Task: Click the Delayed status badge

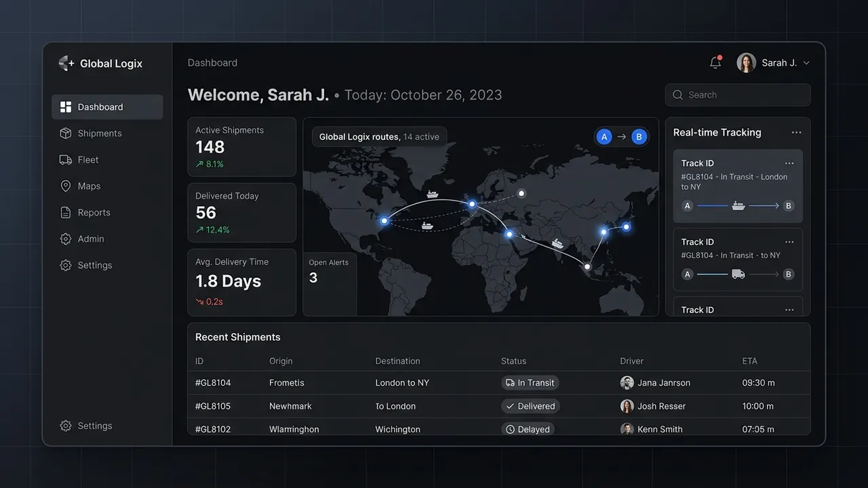Action: click(528, 430)
